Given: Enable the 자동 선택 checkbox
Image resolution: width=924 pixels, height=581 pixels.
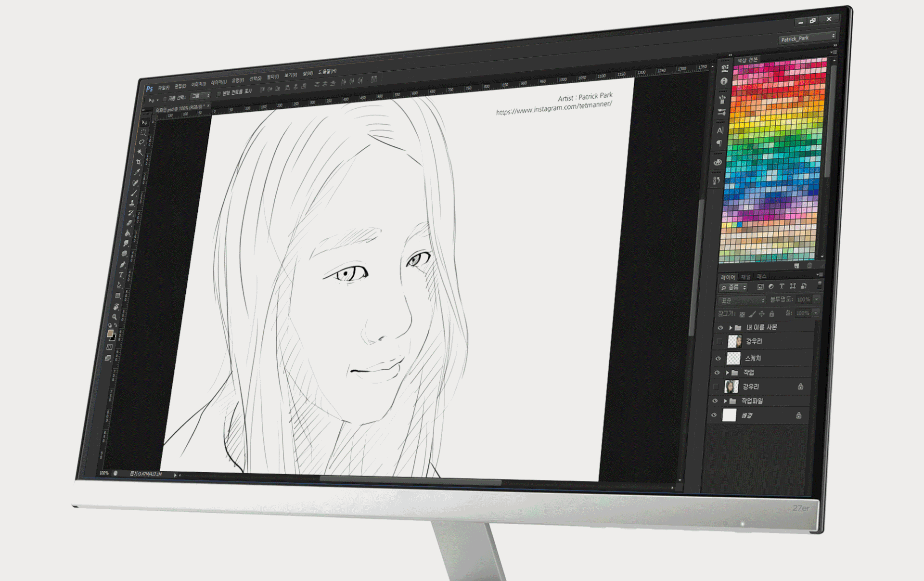Looking at the screenshot, I should click(x=164, y=99).
